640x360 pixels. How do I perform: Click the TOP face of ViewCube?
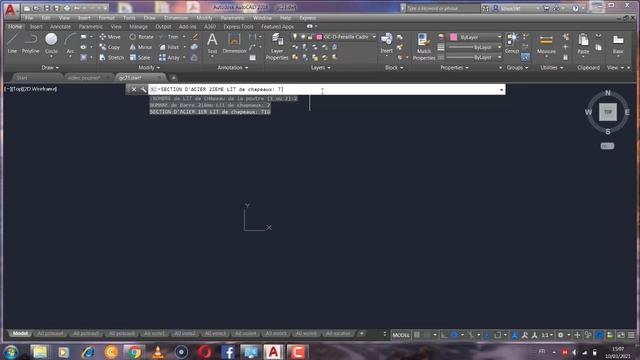pos(608,112)
